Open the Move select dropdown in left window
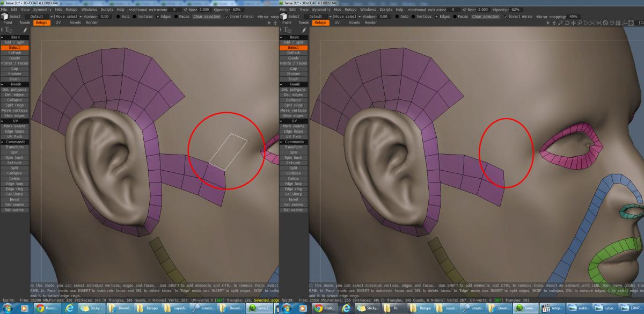Image resolution: width=644 pixels, height=314 pixels. (67, 17)
